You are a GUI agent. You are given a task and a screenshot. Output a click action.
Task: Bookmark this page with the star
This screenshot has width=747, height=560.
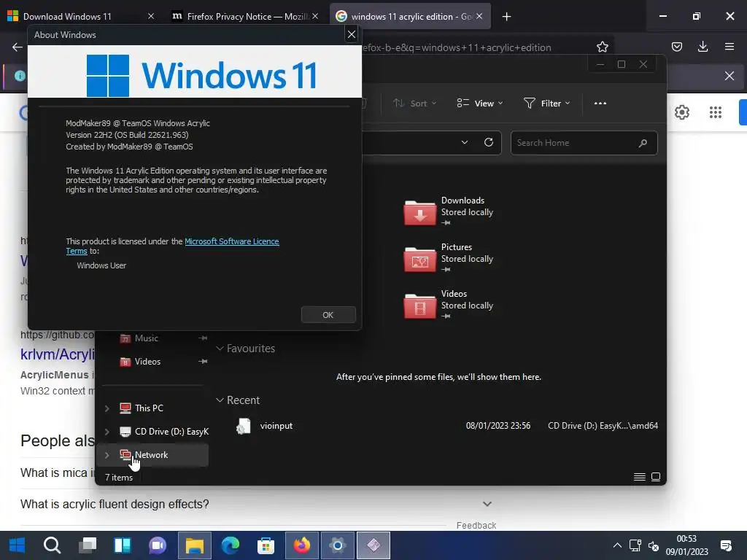pyautogui.click(x=602, y=47)
